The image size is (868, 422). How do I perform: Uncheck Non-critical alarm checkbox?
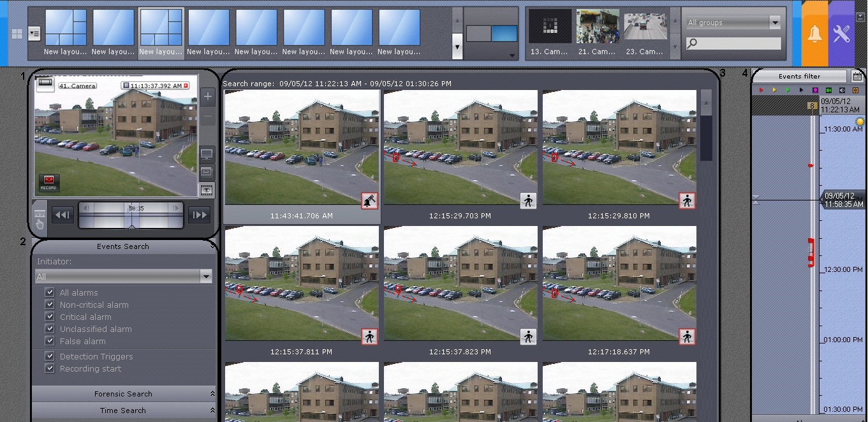pyautogui.click(x=49, y=305)
